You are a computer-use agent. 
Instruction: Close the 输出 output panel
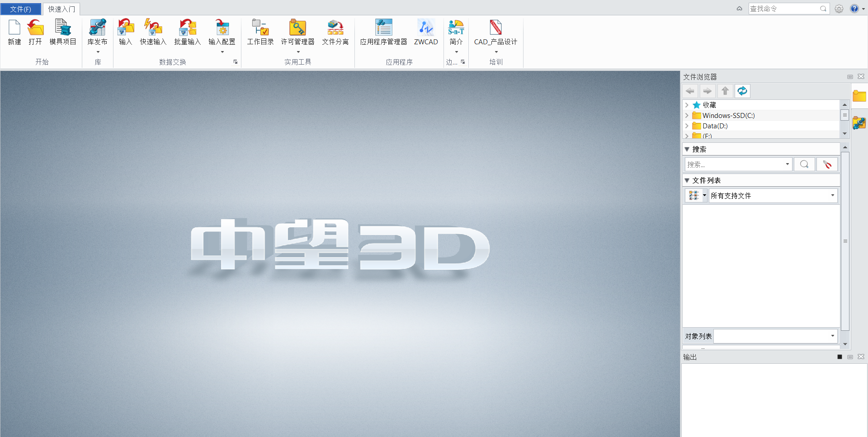tap(861, 357)
